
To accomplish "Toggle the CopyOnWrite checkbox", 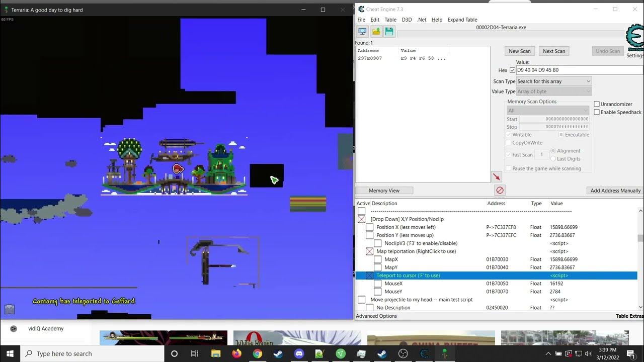I will pos(509,143).
